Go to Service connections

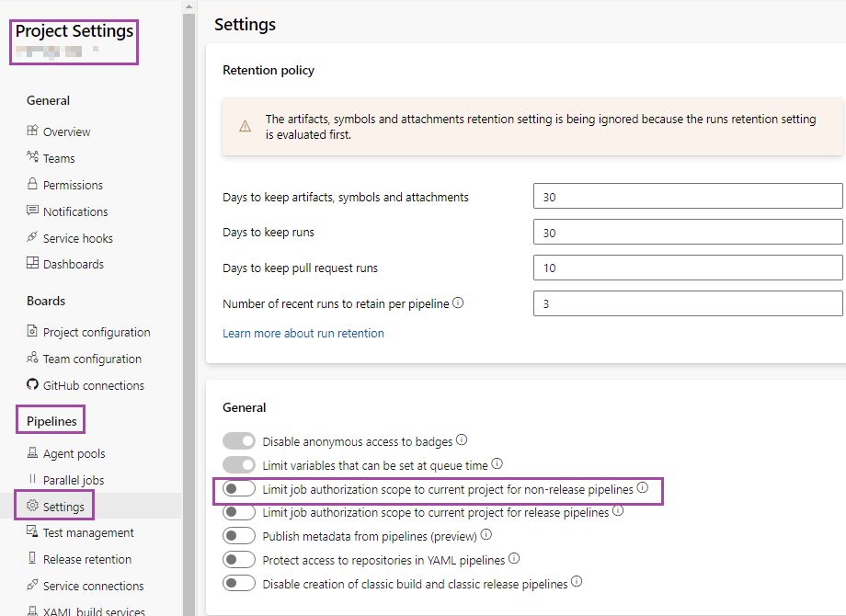point(94,586)
